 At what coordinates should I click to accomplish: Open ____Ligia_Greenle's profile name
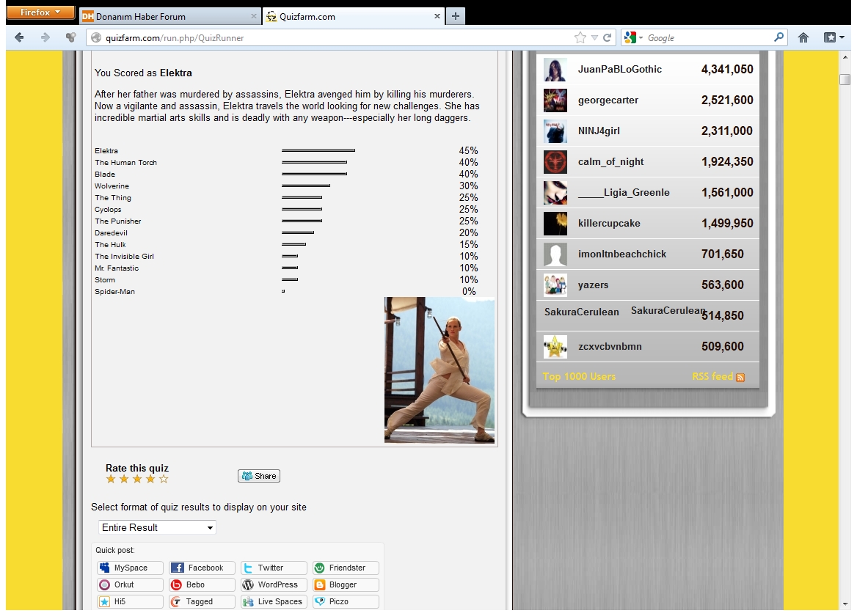624,192
